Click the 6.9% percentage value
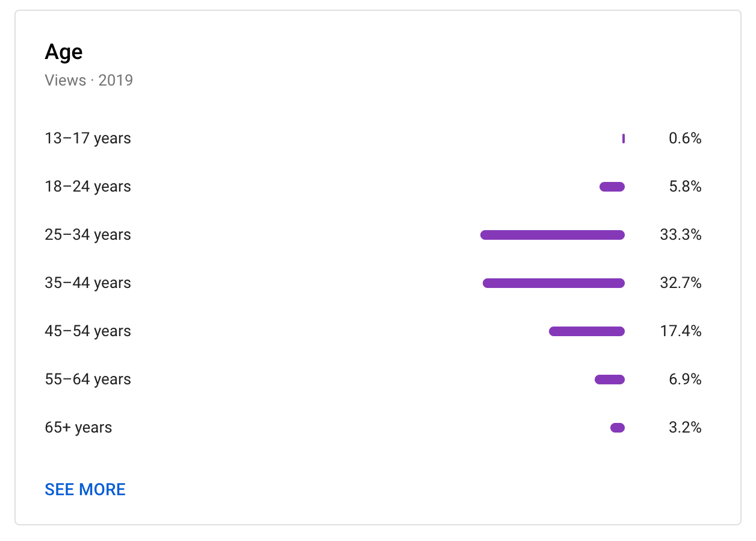 (685, 380)
